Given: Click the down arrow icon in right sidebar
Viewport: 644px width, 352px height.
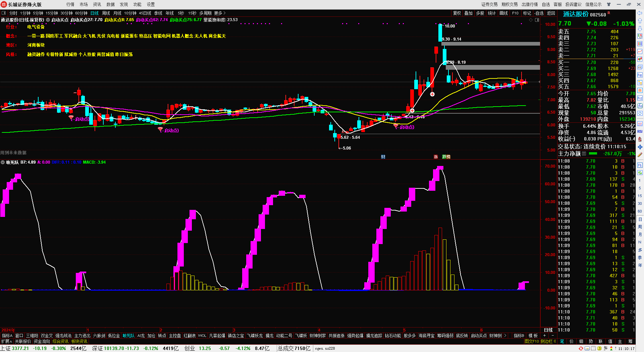Looking at the screenshot, I should tap(640, 28).
